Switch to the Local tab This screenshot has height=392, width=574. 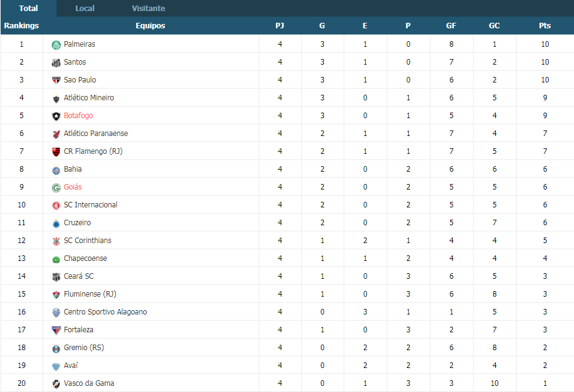pyautogui.click(x=85, y=9)
